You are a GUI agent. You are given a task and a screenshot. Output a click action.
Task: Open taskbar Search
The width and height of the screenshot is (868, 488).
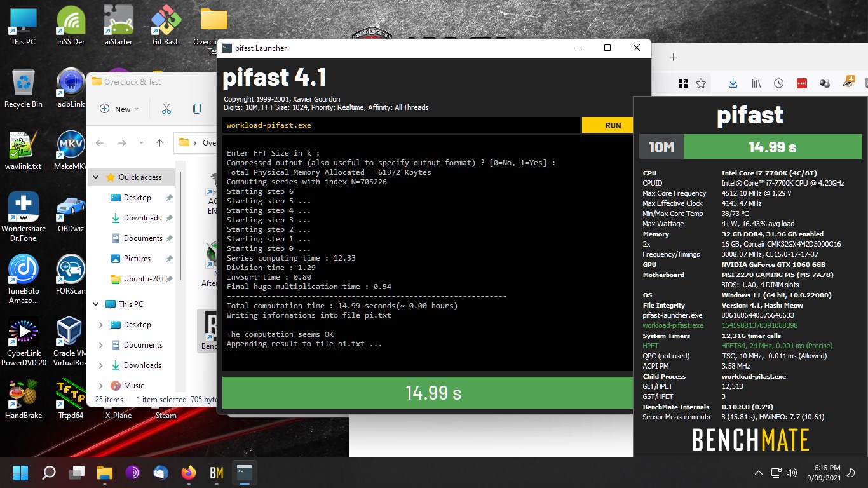tap(48, 473)
